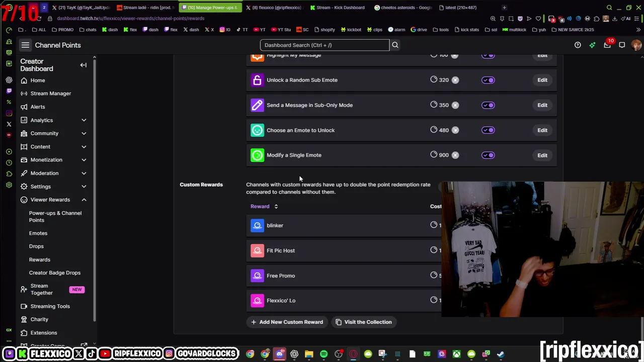This screenshot has height=362, width=644.
Task: Open File Explorer from the taskbar
Action: [x=309, y=354]
